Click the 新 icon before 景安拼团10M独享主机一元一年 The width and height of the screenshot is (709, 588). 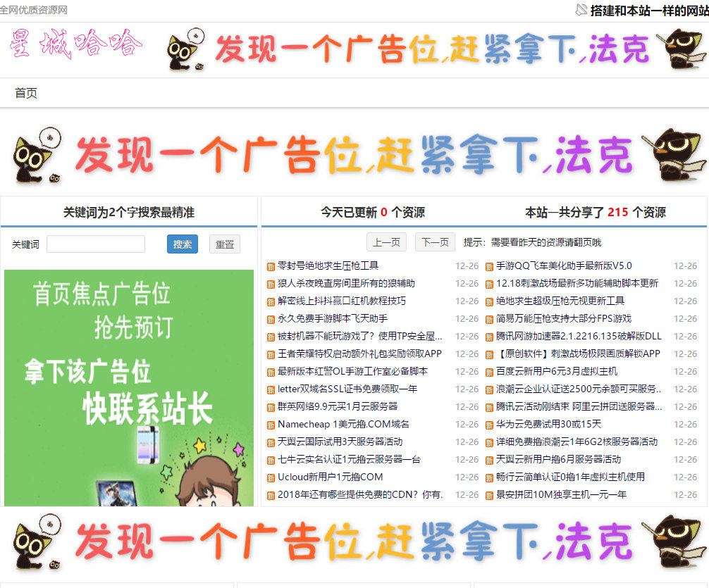pyautogui.click(x=489, y=495)
